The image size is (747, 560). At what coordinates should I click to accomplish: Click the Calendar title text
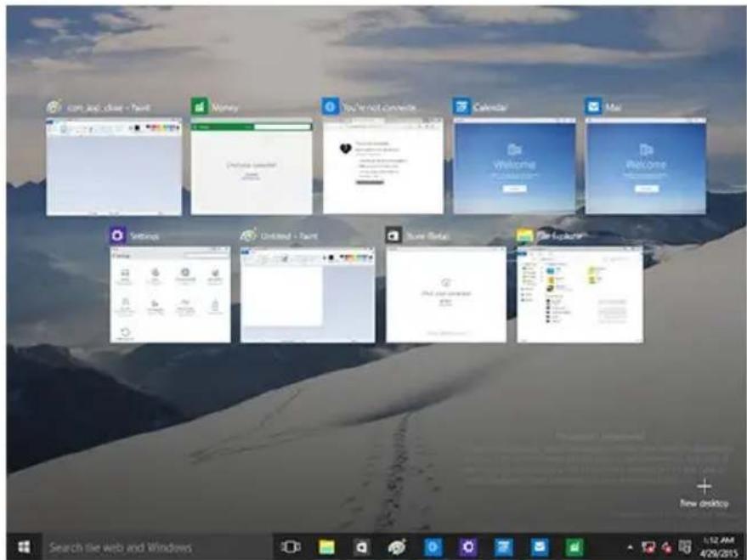[490, 108]
